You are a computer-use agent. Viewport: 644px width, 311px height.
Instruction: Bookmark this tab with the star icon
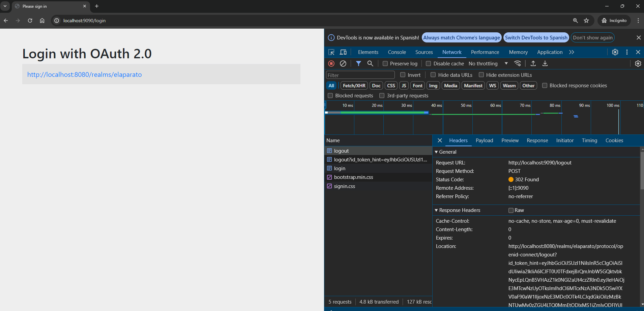click(586, 21)
